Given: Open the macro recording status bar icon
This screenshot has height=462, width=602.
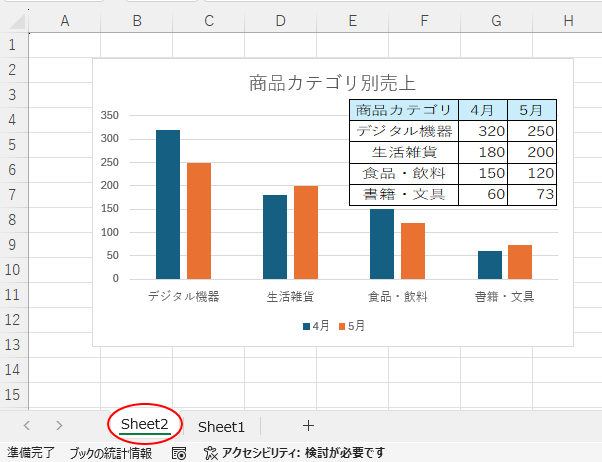Looking at the screenshot, I should [x=179, y=453].
